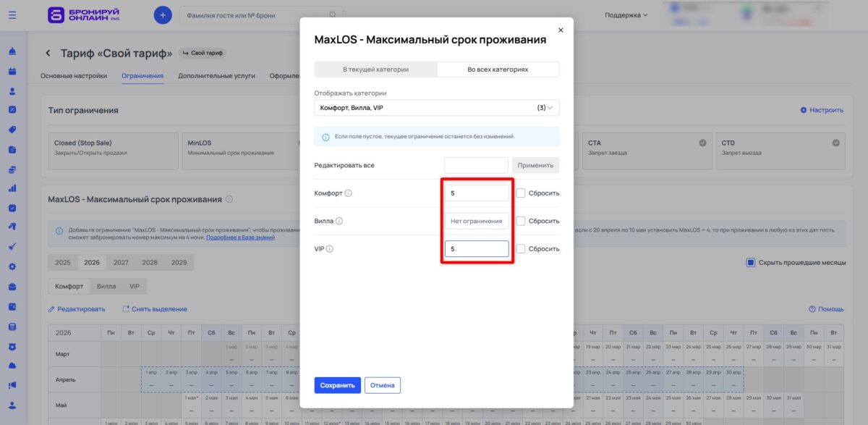This screenshot has width=868, height=425.
Task: Click the Сохранить button
Action: (x=337, y=384)
